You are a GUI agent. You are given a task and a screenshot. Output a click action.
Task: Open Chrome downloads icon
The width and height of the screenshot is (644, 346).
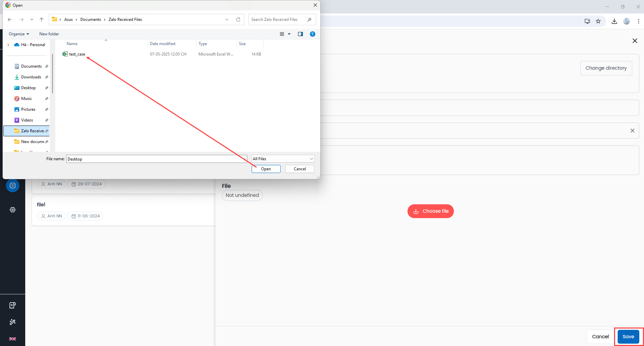tap(614, 21)
